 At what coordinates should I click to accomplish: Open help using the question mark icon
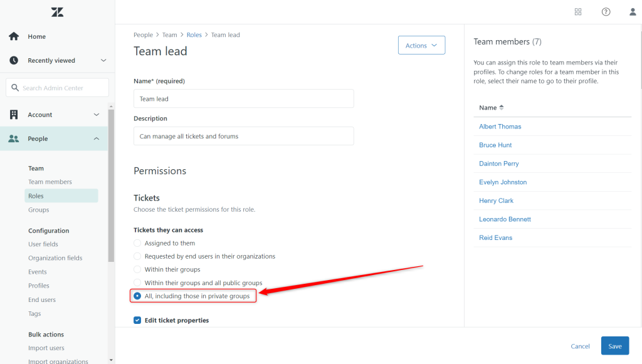[606, 11]
